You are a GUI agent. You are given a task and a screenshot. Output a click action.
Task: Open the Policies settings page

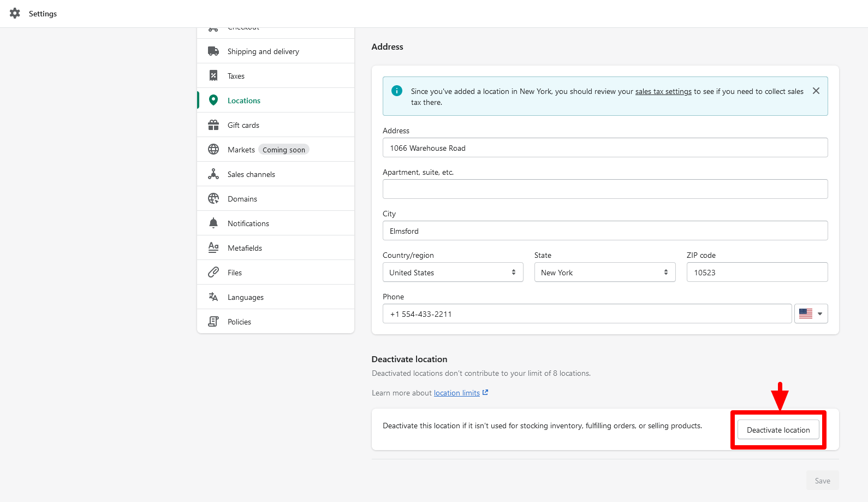point(239,322)
